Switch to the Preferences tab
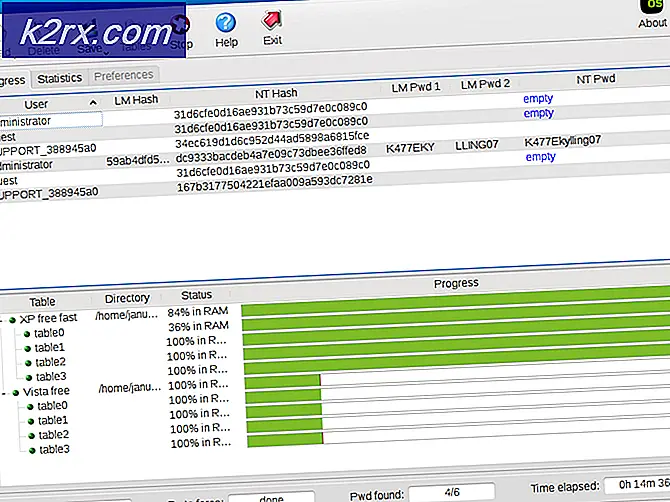This screenshot has height=502, width=670. (123, 76)
